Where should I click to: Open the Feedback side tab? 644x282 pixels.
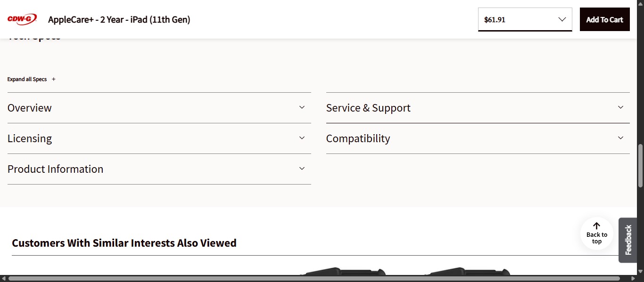[x=628, y=240]
